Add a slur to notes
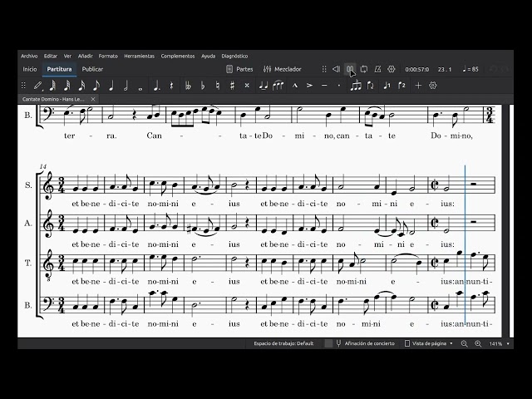The height and width of the screenshot is (399, 532). point(278,86)
